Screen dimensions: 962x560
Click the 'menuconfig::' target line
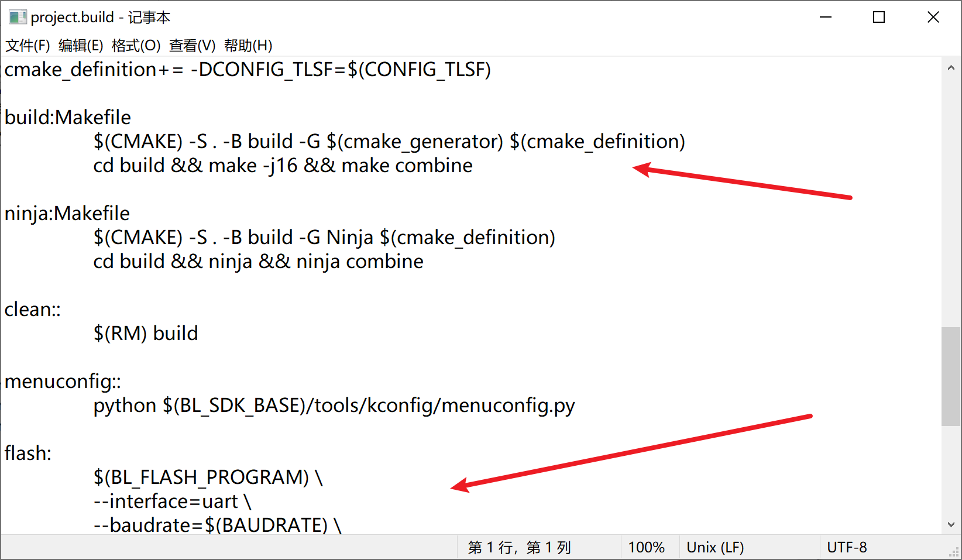(63, 382)
